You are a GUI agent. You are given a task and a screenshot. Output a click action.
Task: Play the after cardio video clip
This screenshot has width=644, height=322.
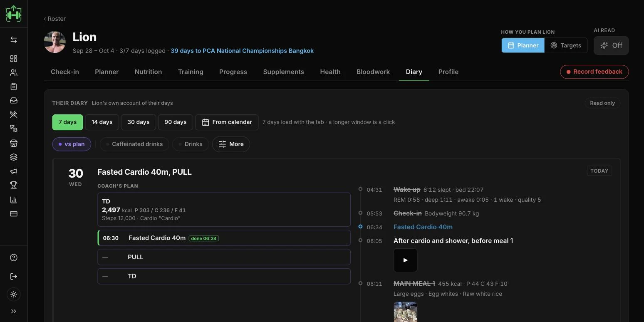[x=405, y=260]
